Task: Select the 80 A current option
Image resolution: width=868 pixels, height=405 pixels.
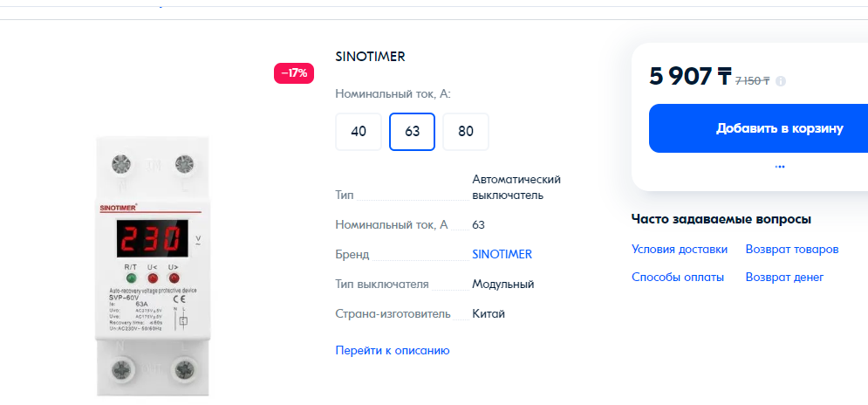Action: pos(466,132)
